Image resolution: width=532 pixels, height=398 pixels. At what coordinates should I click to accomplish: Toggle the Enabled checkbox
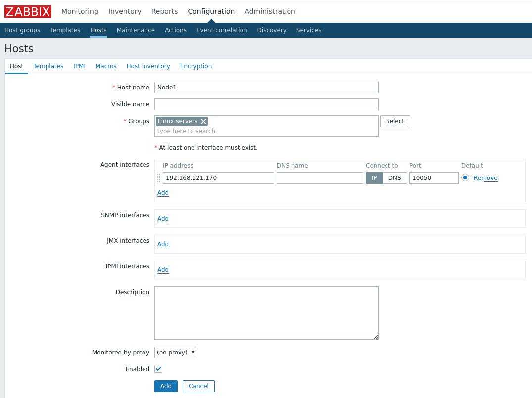[x=158, y=369]
